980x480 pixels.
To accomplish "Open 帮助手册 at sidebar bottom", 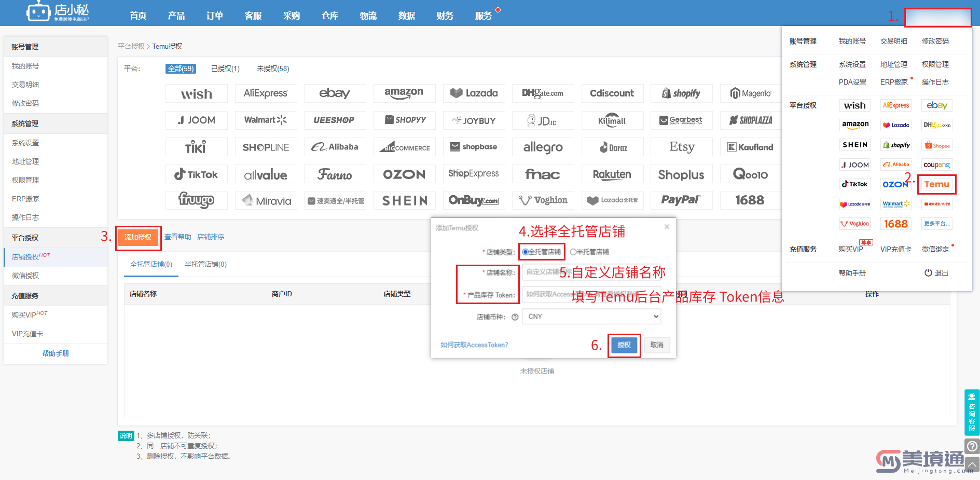I will (x=56, y=353).
